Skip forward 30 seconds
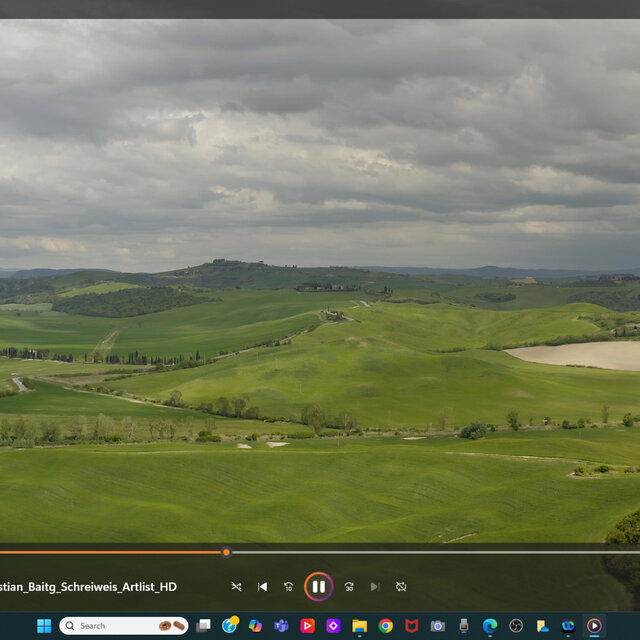The width and height of the screenshot is (640, 640). click(x=349, y=587)
